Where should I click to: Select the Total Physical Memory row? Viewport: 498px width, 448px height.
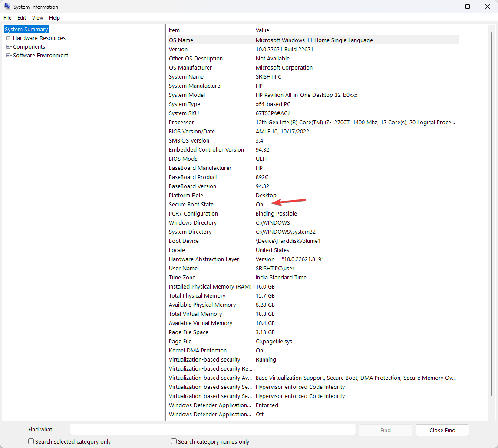pos(313,296)
